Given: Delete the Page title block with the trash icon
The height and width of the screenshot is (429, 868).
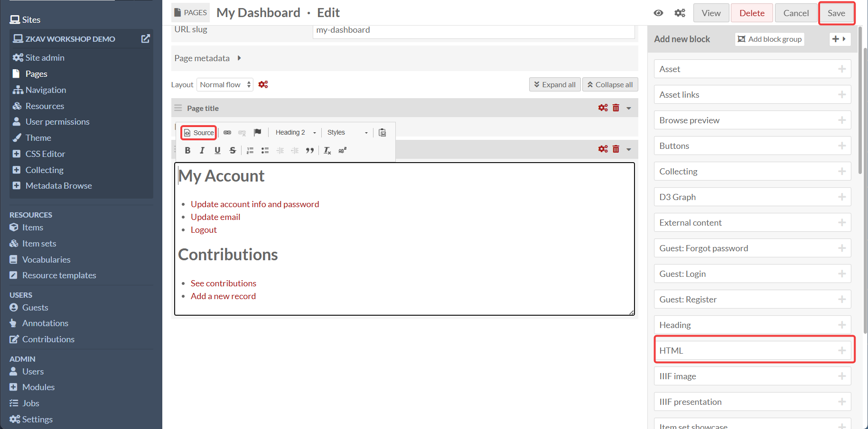Looking at the screenshot, I should click(616, 108).
